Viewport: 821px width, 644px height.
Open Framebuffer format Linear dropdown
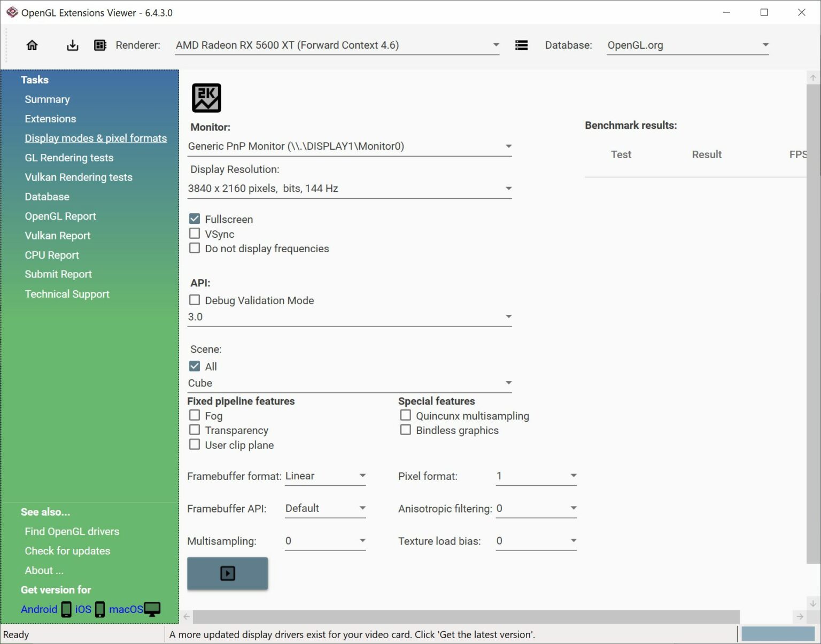(x=325, y=476)
